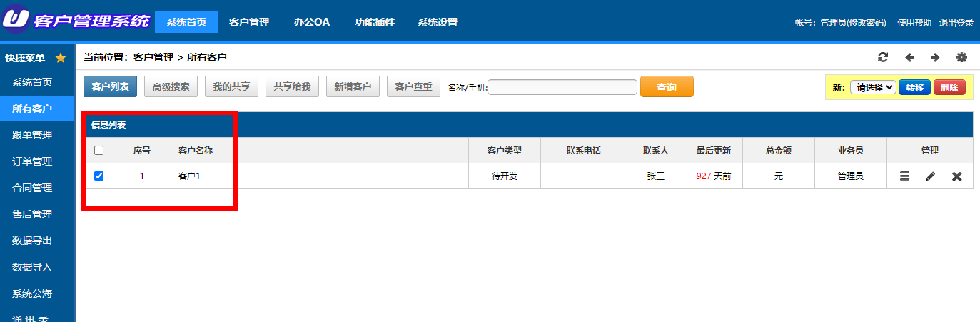Click the 最后更新 column header
The image size is (980, 322).
[x=714, y=151]
